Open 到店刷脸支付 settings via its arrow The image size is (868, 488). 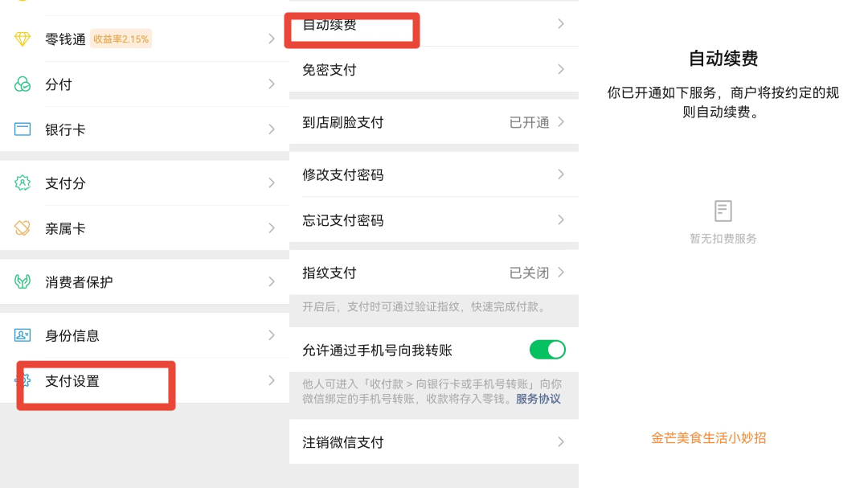pyautogui.click(x=561, y=122)
